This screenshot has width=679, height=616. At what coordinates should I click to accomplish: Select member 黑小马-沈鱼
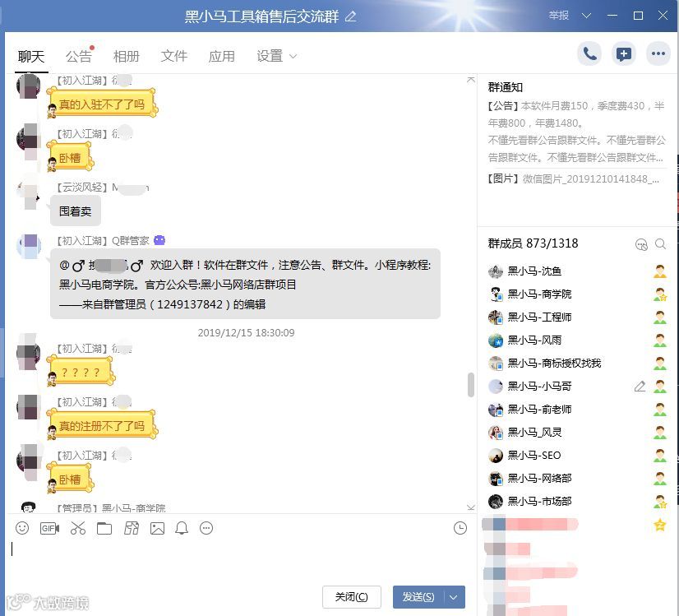(x=576, y=271)
